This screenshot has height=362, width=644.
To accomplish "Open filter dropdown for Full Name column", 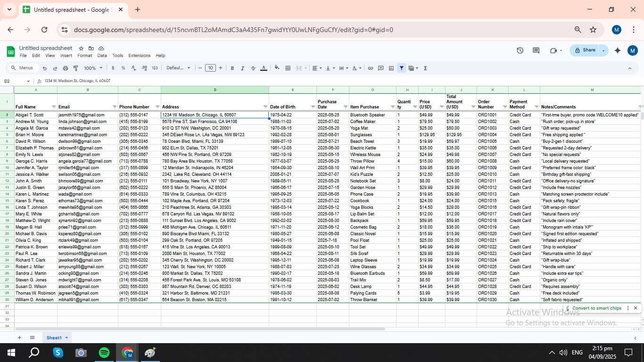I will tap(53, 107).
